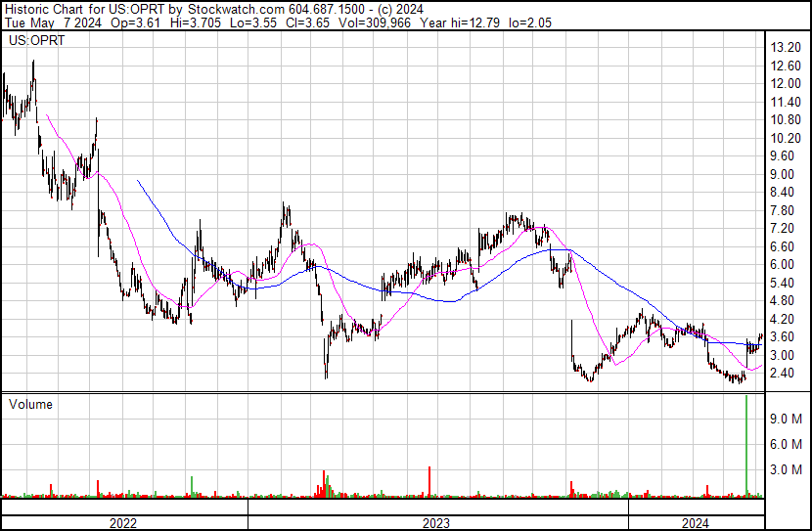The image size is (812, 531).
Task: Click the 3.0 M volume axis label
Action: point(787,469)
